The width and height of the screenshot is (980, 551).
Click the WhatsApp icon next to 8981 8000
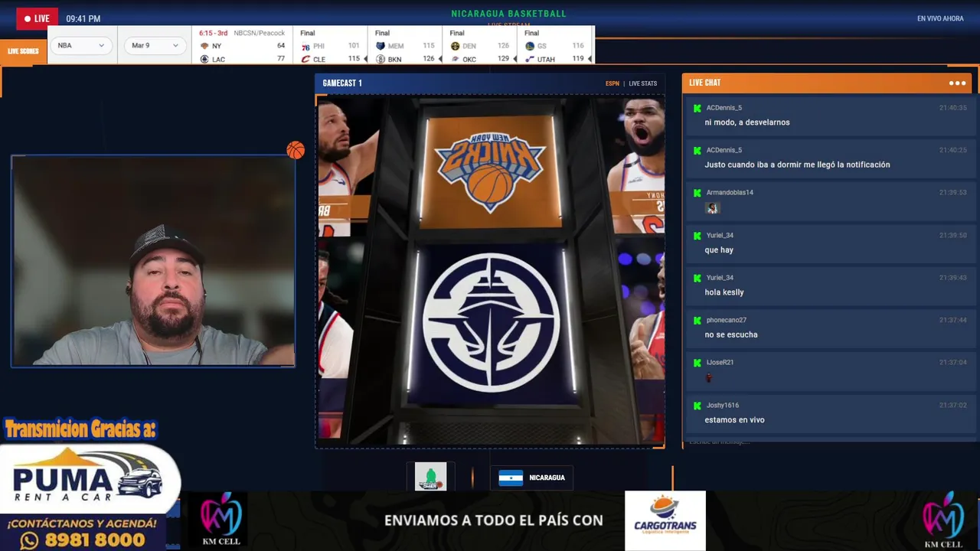[30, 540]
